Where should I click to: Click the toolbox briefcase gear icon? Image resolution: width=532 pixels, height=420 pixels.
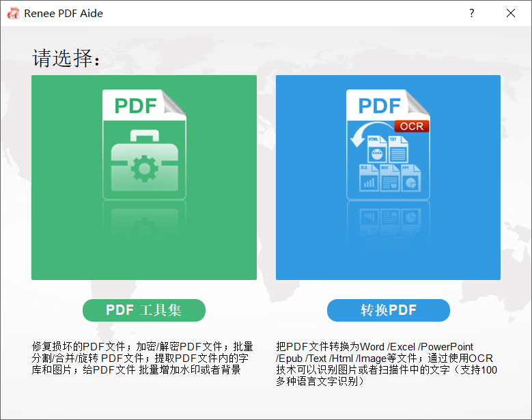(145, 160)
